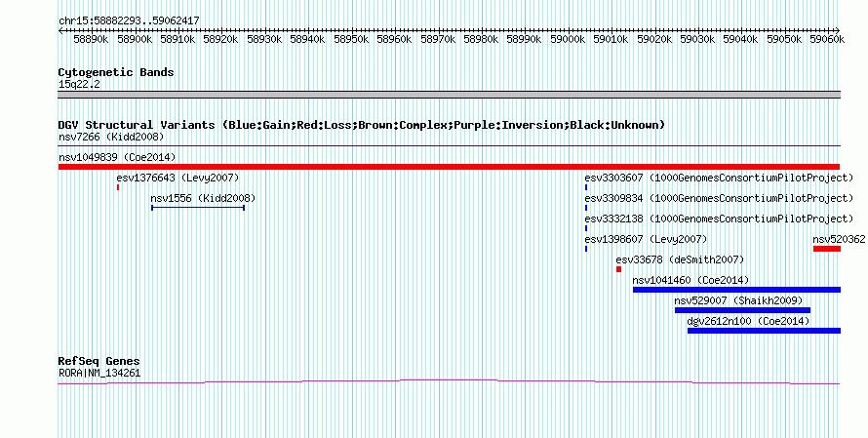
Task: Click the 15q22.2 cytogenetic band label
Action: pyautogui.click(x=79, y=84)
